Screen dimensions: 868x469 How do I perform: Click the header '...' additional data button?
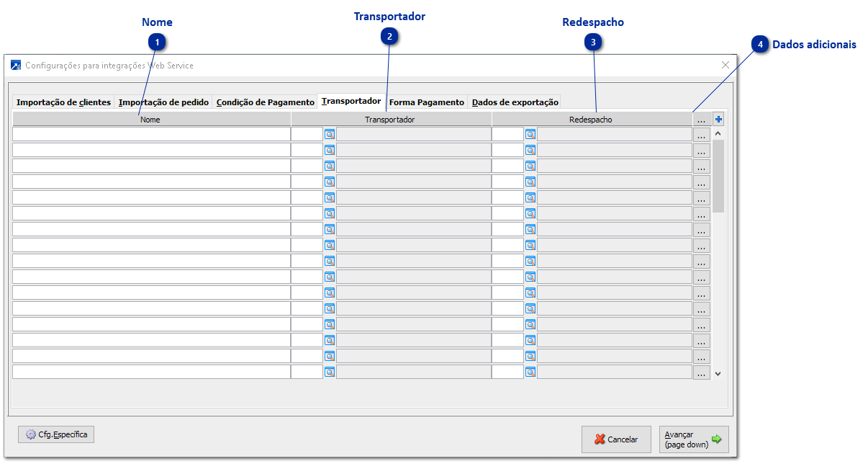(702, 119)
